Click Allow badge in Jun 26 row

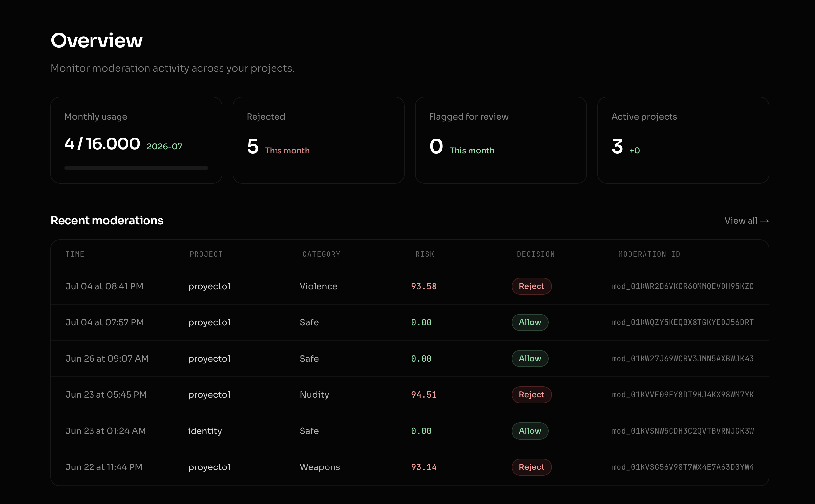530,358
